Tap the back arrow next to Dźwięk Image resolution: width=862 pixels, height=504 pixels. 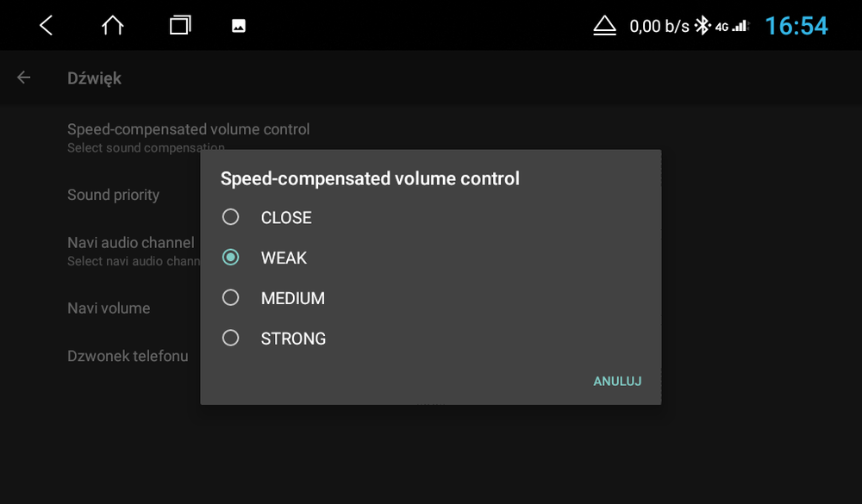tap(23, 78)
